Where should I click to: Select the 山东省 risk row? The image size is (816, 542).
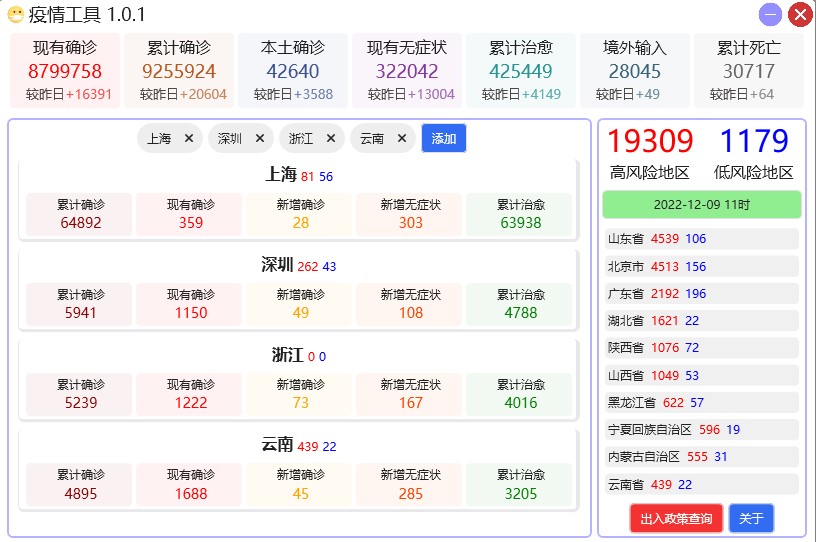tap(702, 239)
